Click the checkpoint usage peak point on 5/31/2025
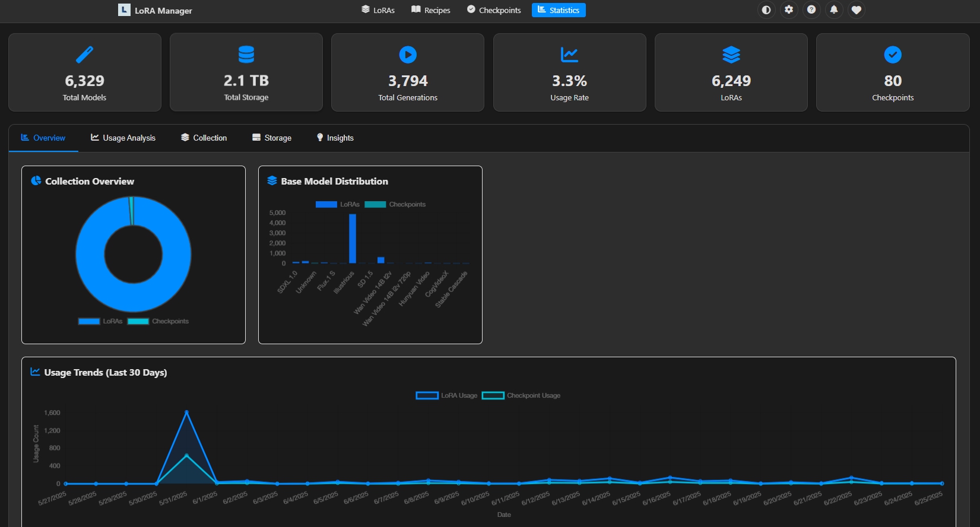 coord(186,455)
